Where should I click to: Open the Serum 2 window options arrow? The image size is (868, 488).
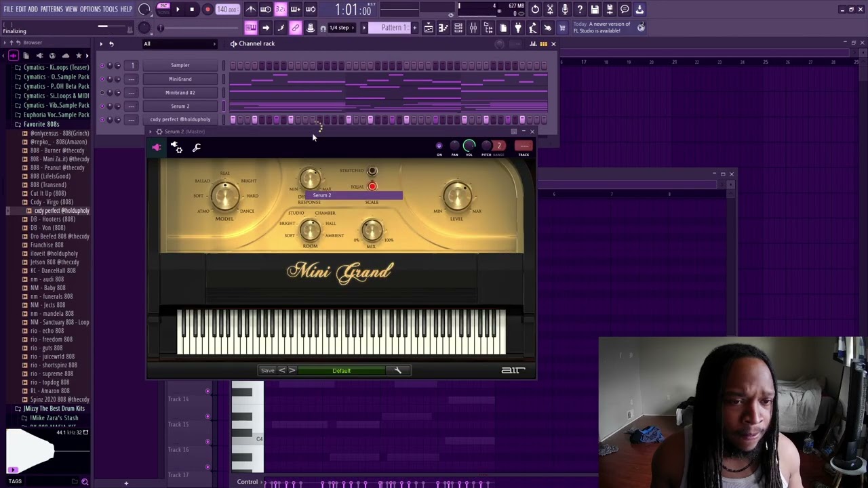click(151, 131)
